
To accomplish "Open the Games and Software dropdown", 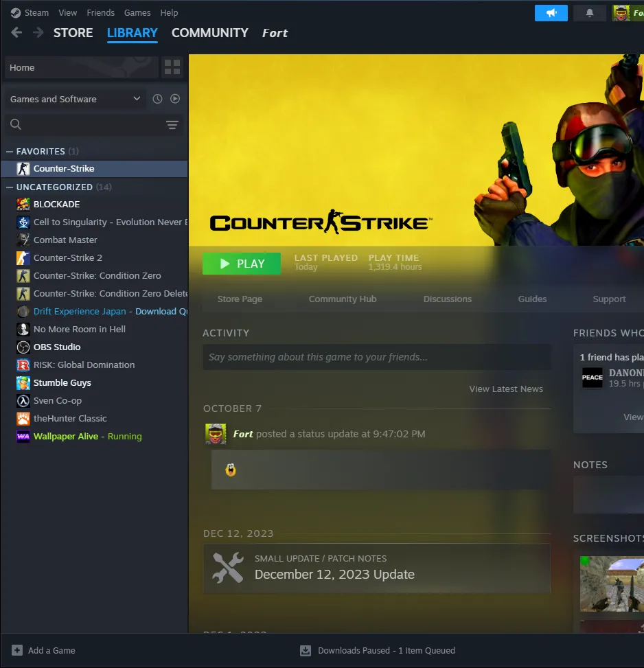I will click(x=75, y=100).
